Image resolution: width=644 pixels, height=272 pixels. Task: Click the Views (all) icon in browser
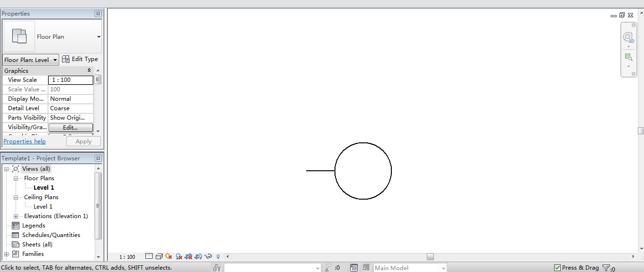(16, 169)
